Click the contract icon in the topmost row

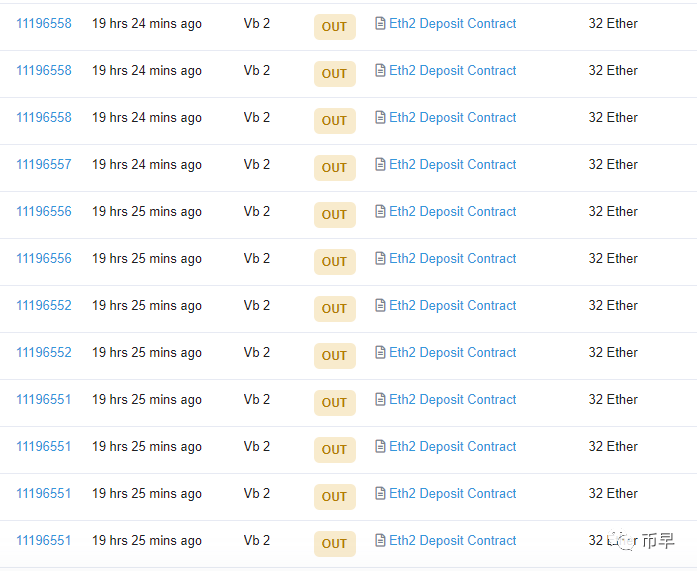[380, 24]
